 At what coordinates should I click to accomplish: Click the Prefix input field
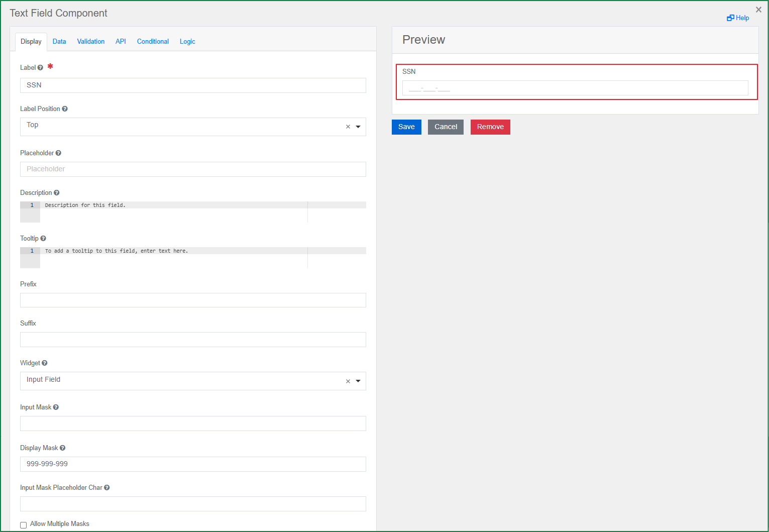193,300
